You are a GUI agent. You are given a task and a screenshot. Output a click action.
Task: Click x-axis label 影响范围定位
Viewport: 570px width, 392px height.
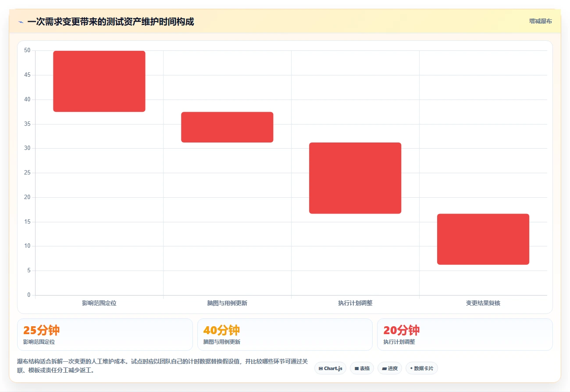pyautogui.click(x=99, y=303)
